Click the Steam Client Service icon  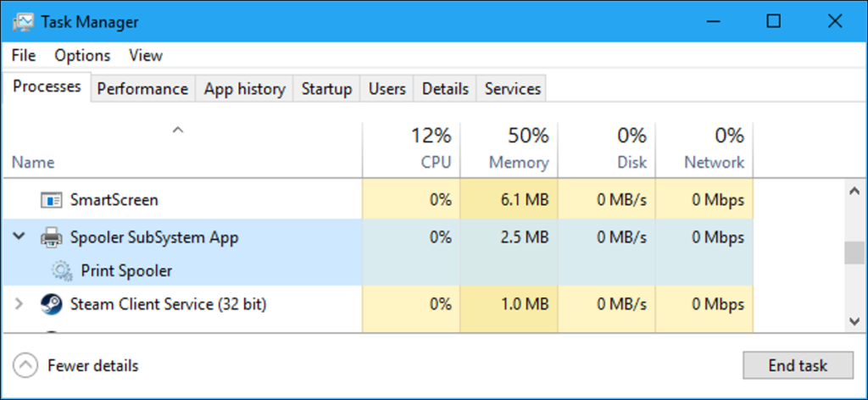[52, 304]
